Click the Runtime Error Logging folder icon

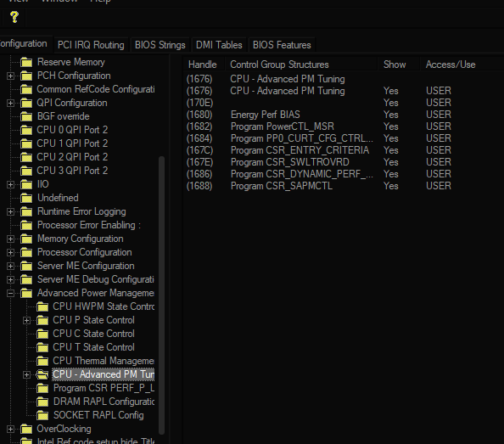pyautogui.click(x=26, y=211)
